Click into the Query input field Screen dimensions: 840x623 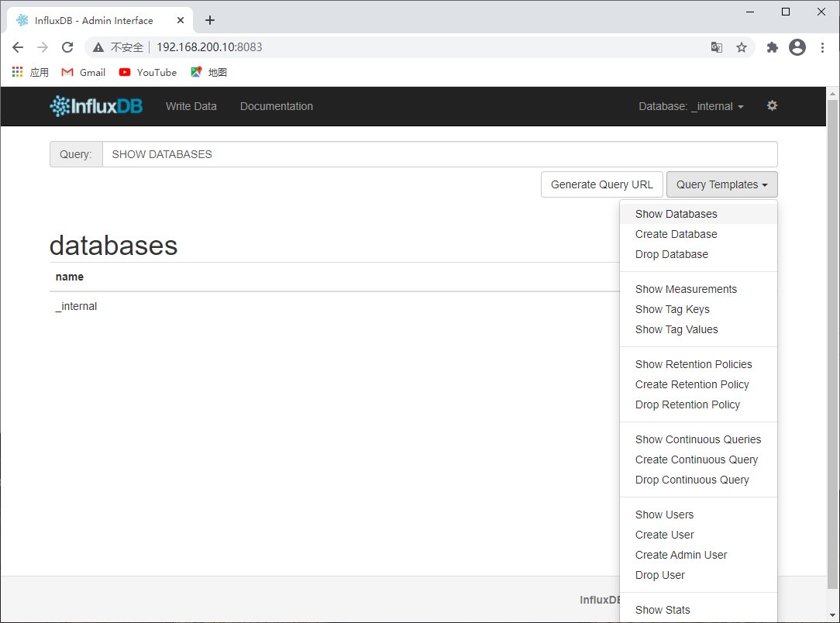439,154
